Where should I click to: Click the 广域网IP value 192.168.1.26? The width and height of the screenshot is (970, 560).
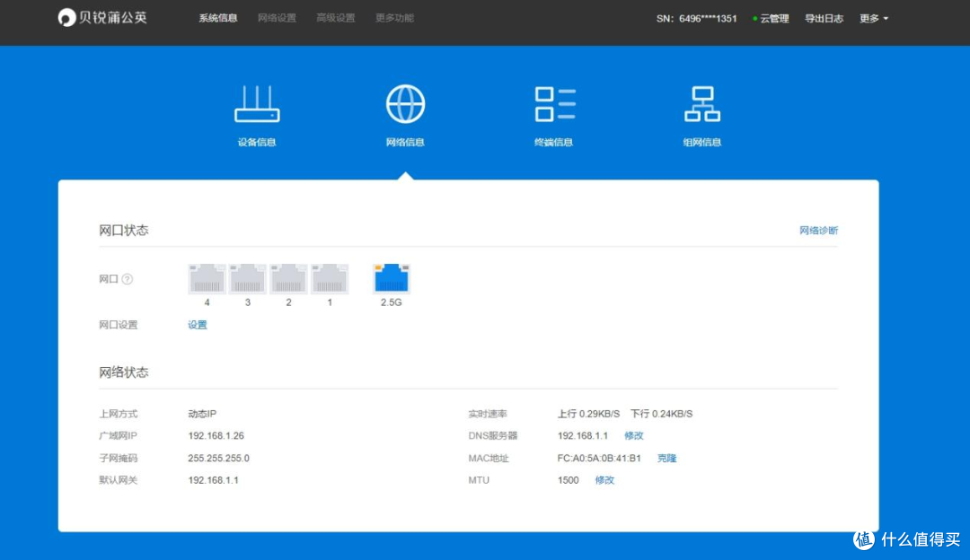click(x=216, y=436)
